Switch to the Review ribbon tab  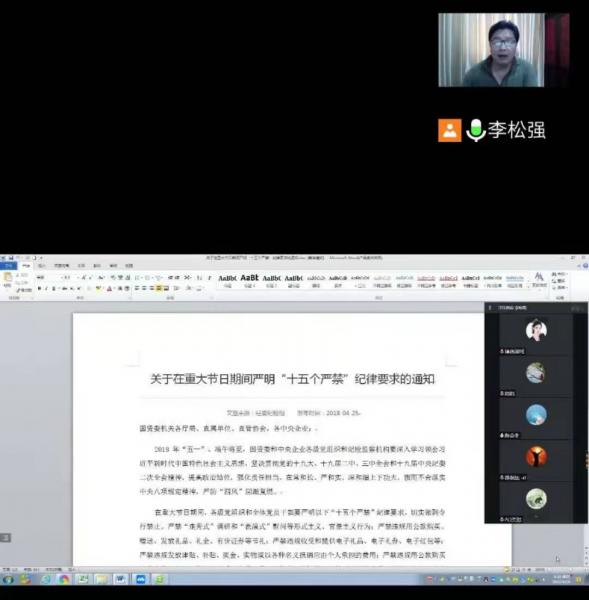(x=113, y=266)
